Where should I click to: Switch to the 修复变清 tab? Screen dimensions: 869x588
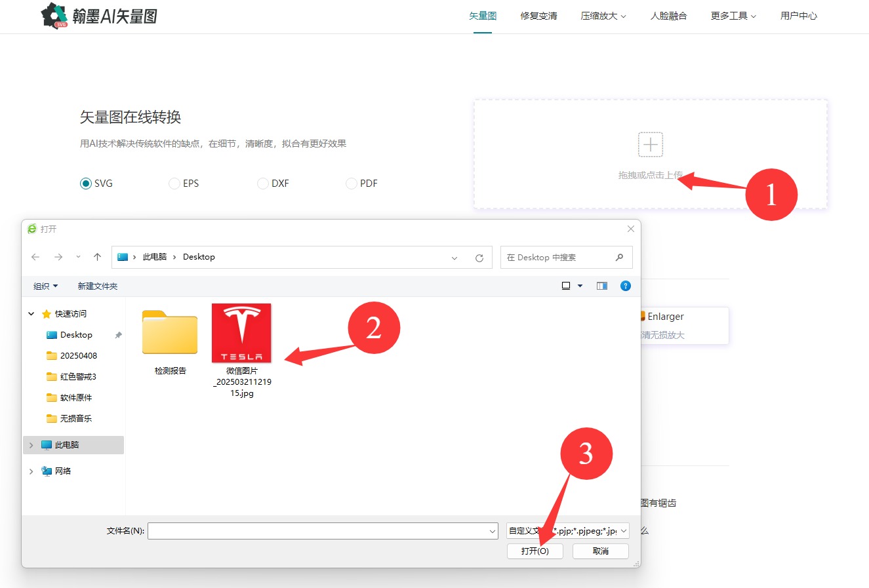(538, 16)
